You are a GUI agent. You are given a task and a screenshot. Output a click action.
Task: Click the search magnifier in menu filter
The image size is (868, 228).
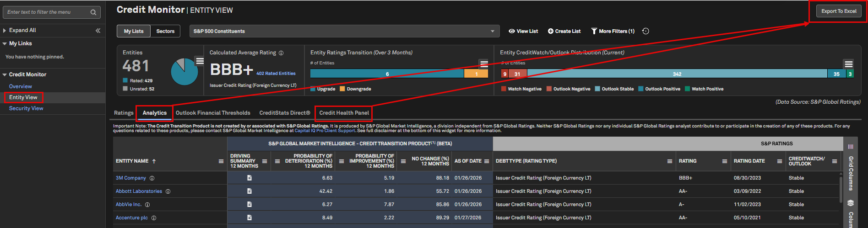(x=93, y=12)
